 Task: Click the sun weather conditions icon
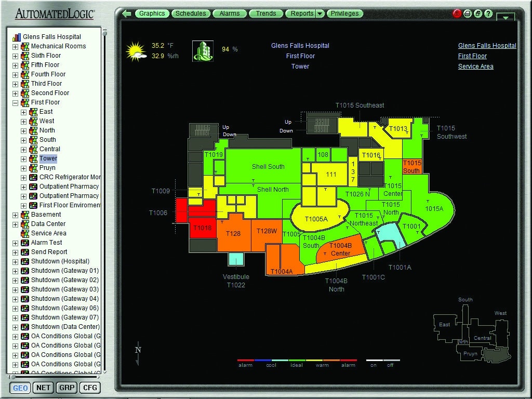click(x=136, y=51)
